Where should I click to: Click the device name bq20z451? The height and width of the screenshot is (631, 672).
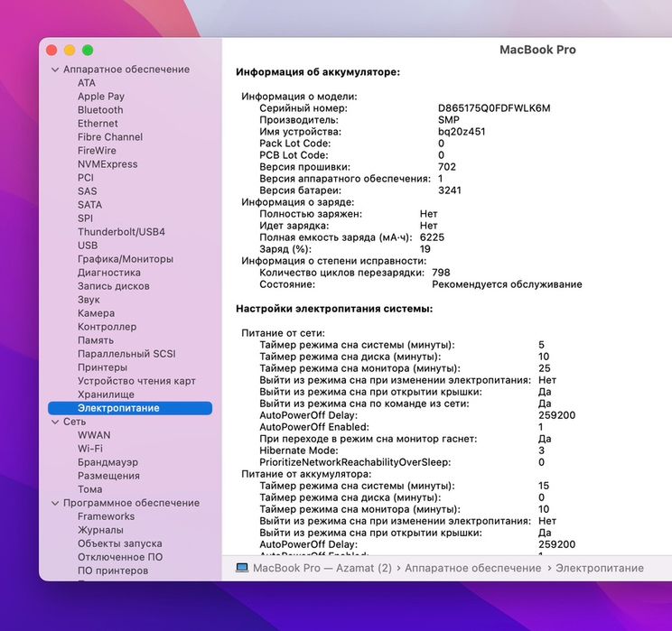(x=462, y=132)
